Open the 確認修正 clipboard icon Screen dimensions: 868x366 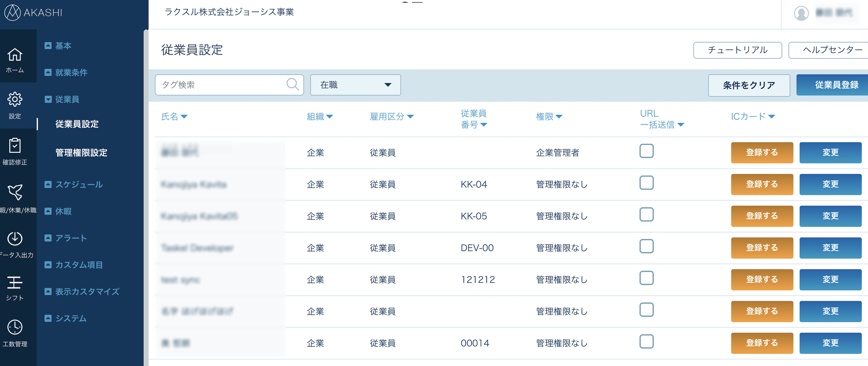(x=15, y=146)
